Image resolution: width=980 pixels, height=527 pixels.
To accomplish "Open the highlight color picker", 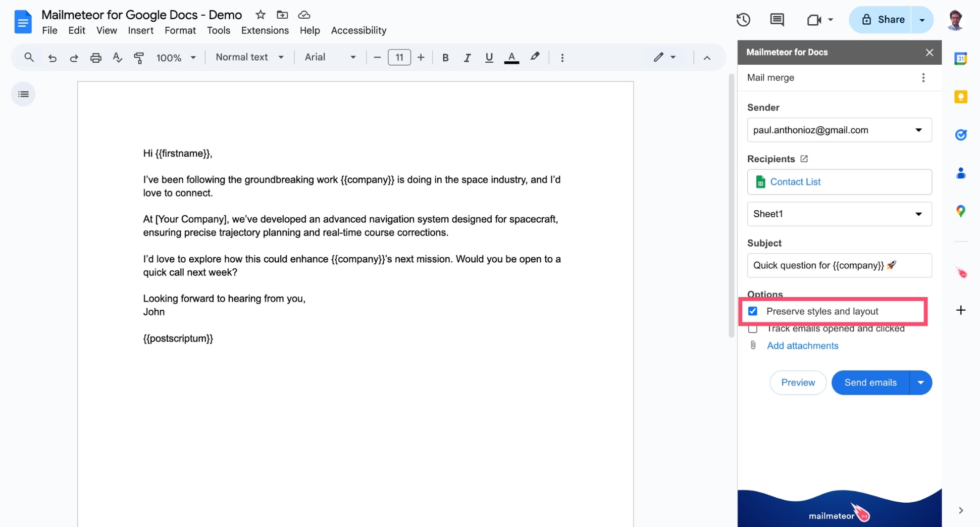I will pyautogui.click(x=535, y=57).
